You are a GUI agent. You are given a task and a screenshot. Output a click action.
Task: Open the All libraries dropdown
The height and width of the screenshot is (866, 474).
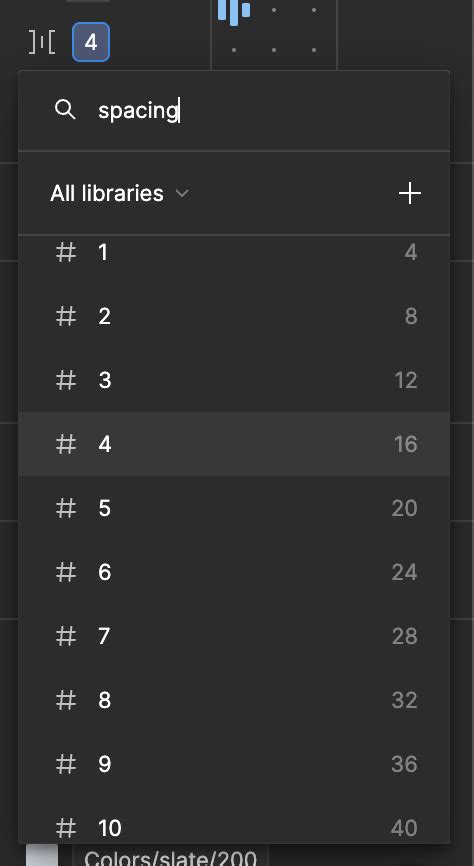tap(119, 193)
